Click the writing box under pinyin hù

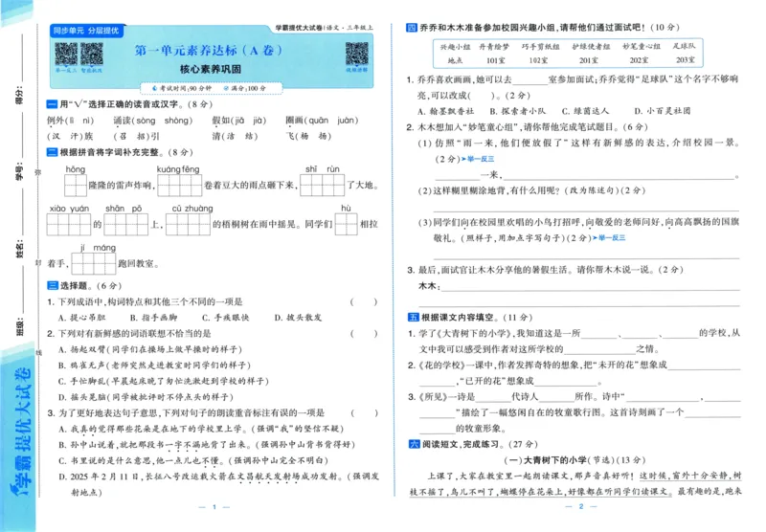point(346,225)
